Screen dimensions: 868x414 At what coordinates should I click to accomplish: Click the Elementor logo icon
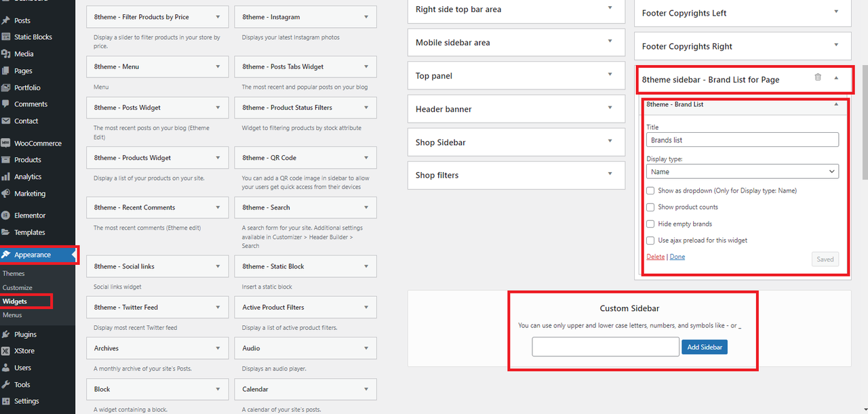[6, 215]
